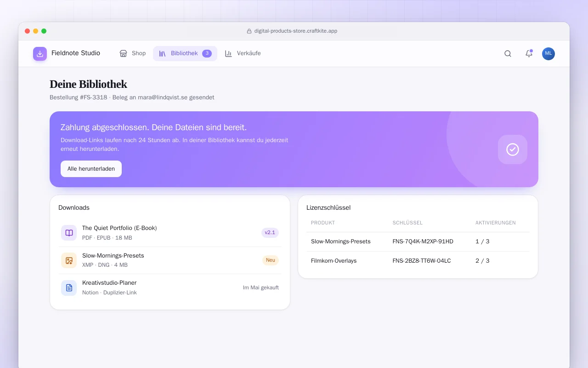Click Slow-Mornings-Presets in the license table
588x368 pixels.
(341, 241)
